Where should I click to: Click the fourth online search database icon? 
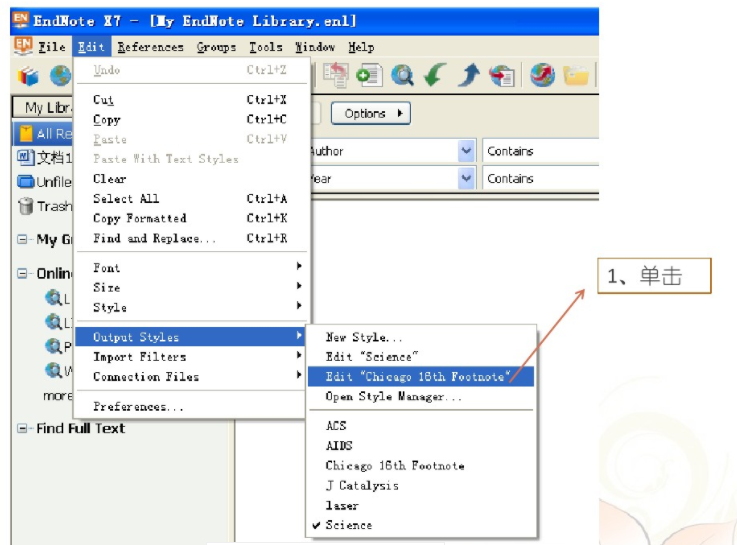pyautogui.click(x=53, y=371)
